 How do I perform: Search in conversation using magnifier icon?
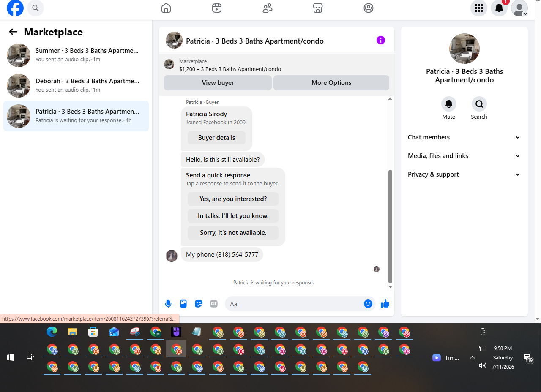point(479,104)
